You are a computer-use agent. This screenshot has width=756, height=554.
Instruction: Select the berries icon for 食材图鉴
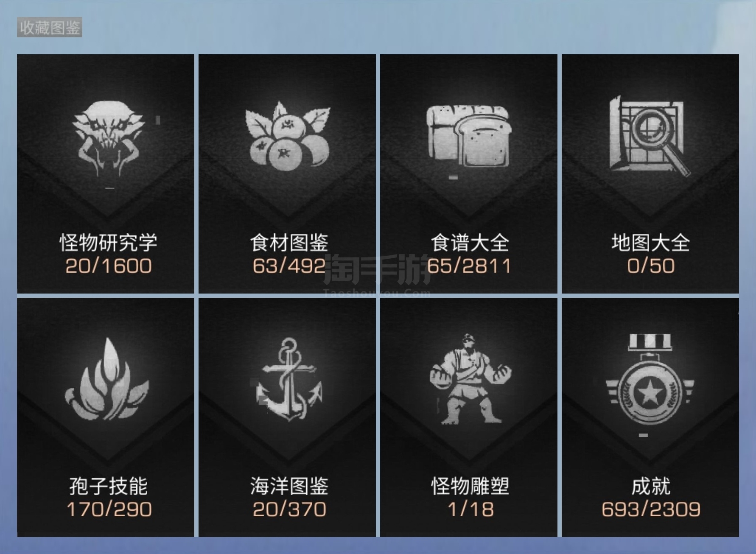point(288,136)
